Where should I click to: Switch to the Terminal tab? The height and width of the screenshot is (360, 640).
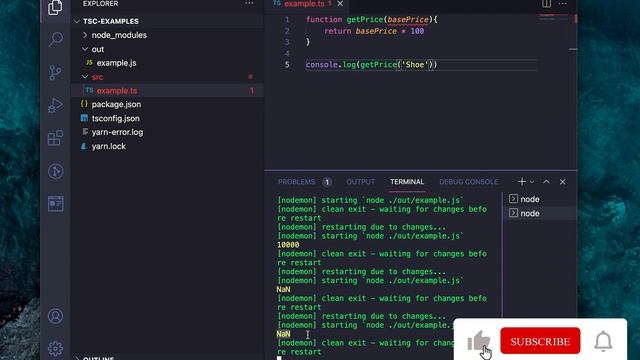point(407,182)
